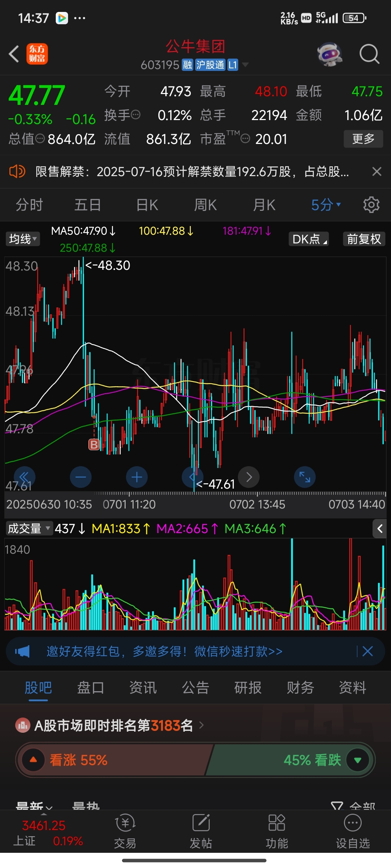This screenshot has height=868, width=391.
Task: Vote bullish with the up-arrow button
Action: coord(33,760)
